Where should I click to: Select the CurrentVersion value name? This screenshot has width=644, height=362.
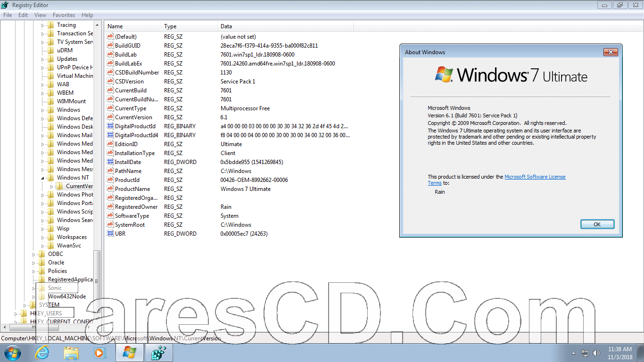[x=133, y=117]
